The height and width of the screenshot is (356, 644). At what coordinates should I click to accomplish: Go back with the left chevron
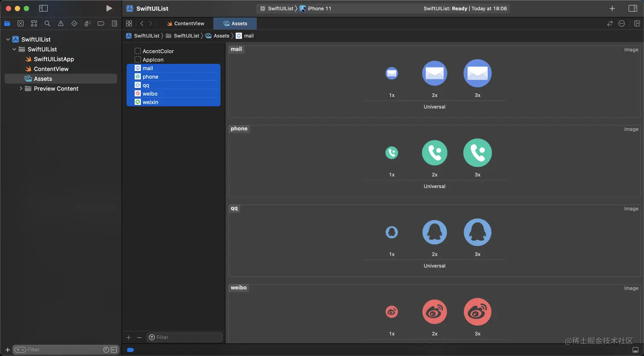[142, 23]
